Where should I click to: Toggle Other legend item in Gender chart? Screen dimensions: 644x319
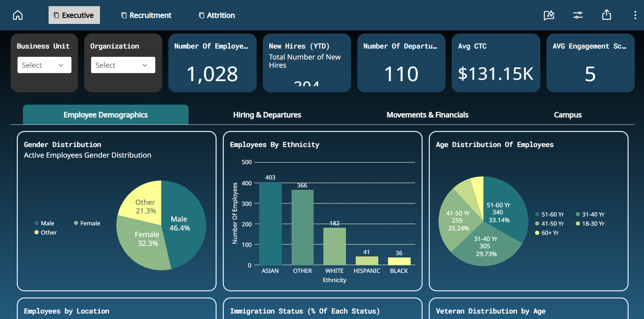pos(46,232)
